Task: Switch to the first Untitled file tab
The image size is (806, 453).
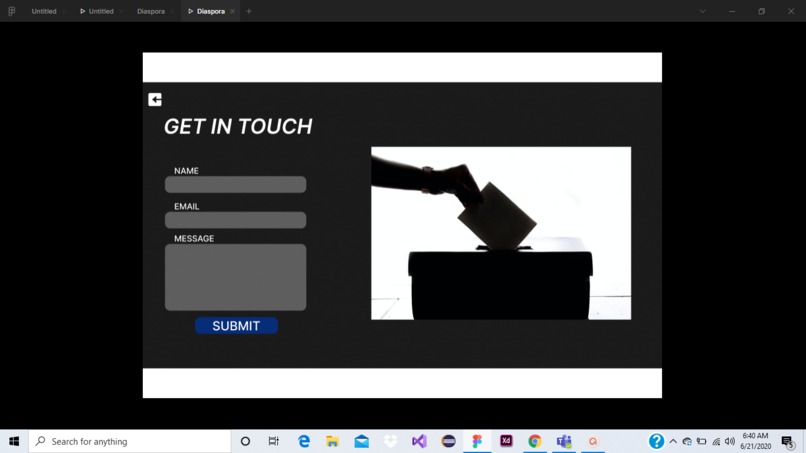Action: coord(44,11)
